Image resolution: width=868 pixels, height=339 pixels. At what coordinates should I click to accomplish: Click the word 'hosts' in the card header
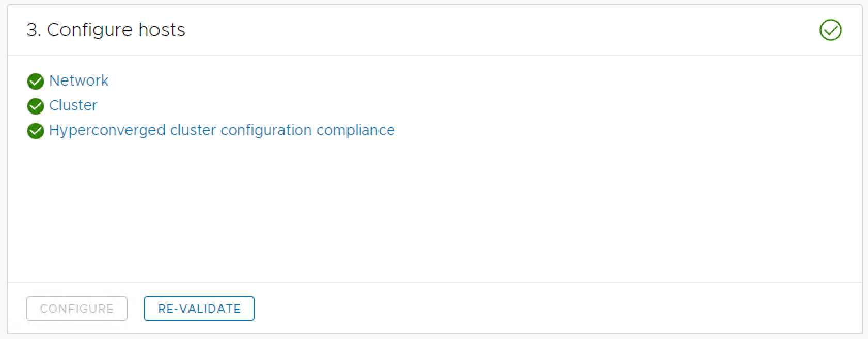[x=162, y=30]
